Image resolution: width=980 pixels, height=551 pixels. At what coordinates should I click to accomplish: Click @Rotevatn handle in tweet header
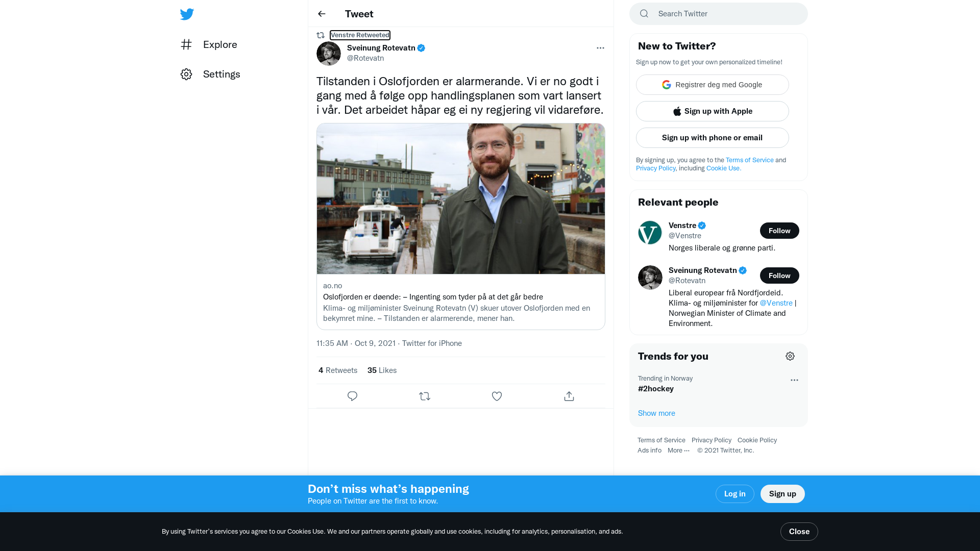(x=365, y=58)
